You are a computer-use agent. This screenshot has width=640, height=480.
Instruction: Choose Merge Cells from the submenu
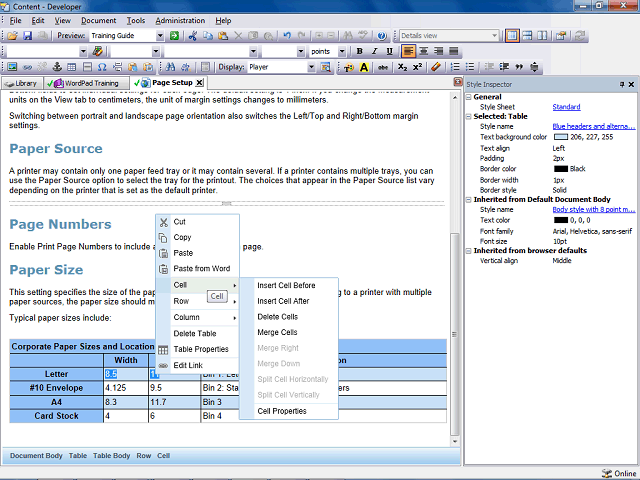(x=277, y=332)
